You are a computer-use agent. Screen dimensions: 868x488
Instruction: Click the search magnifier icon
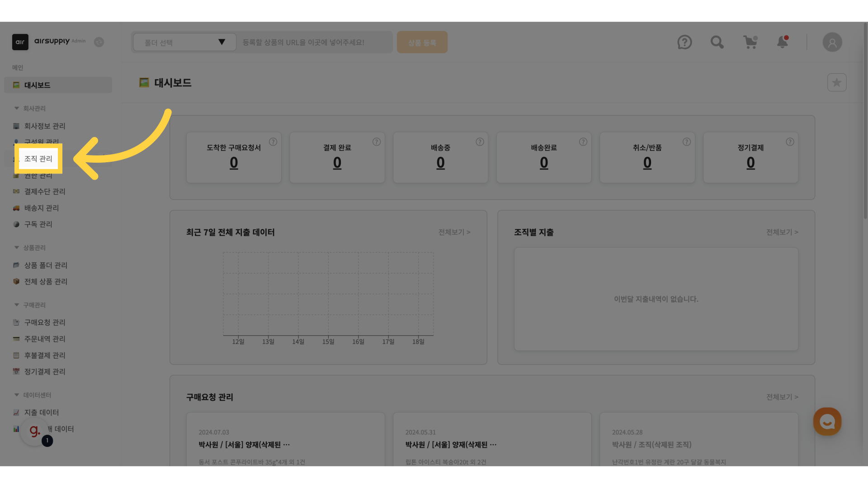coord(717,42)
